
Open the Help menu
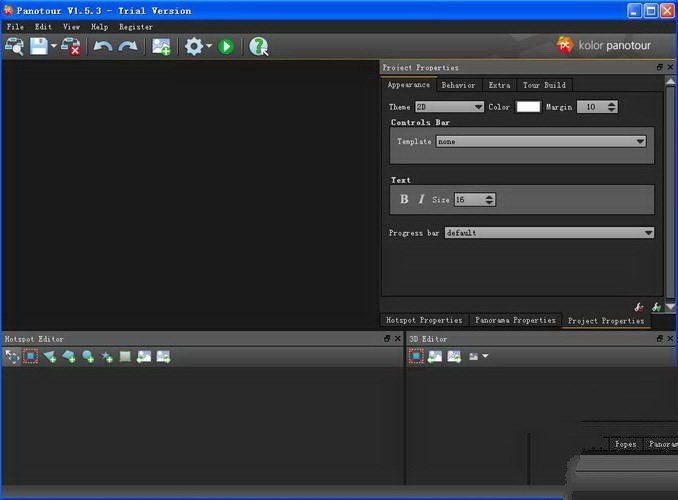tap(99, 27)
